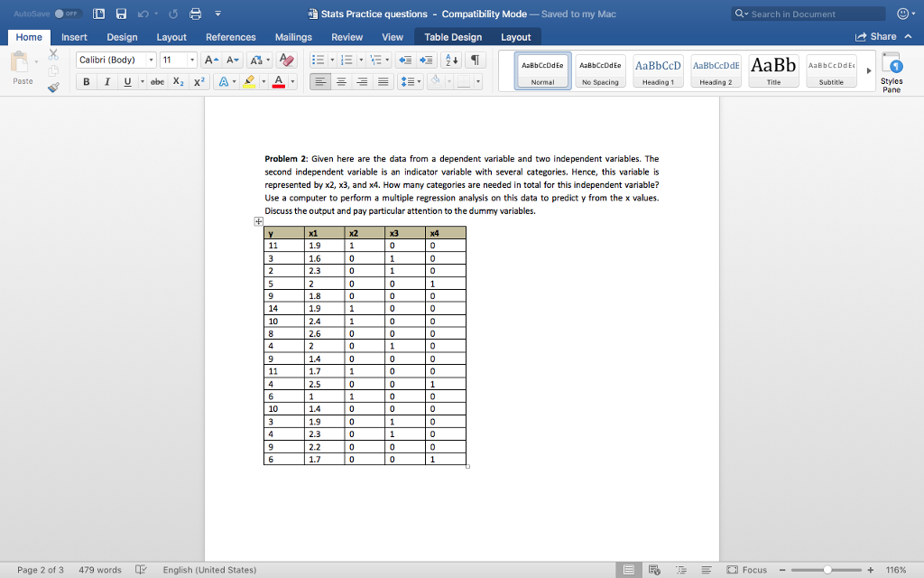Apply bold formatting
Image resolution: width=924 pixels, height=578 pixels.
pos(86,81)
